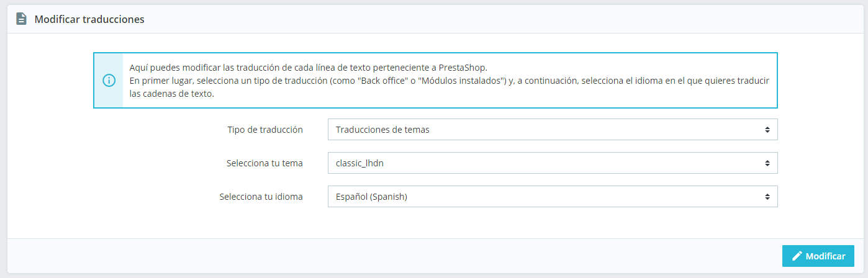Image resolution: width=868 pixels, height=278 pixels.
Task: Click the info line "las cadenas de texto"
Action: pyautogui.click(x=172, y=94)
